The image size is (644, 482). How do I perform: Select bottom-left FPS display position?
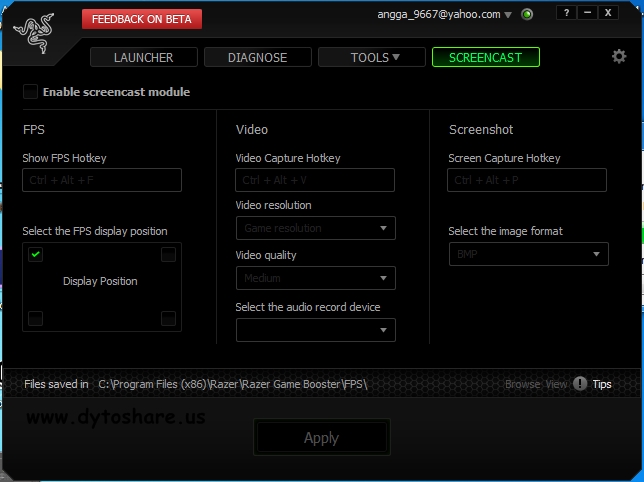coord(35,318)
